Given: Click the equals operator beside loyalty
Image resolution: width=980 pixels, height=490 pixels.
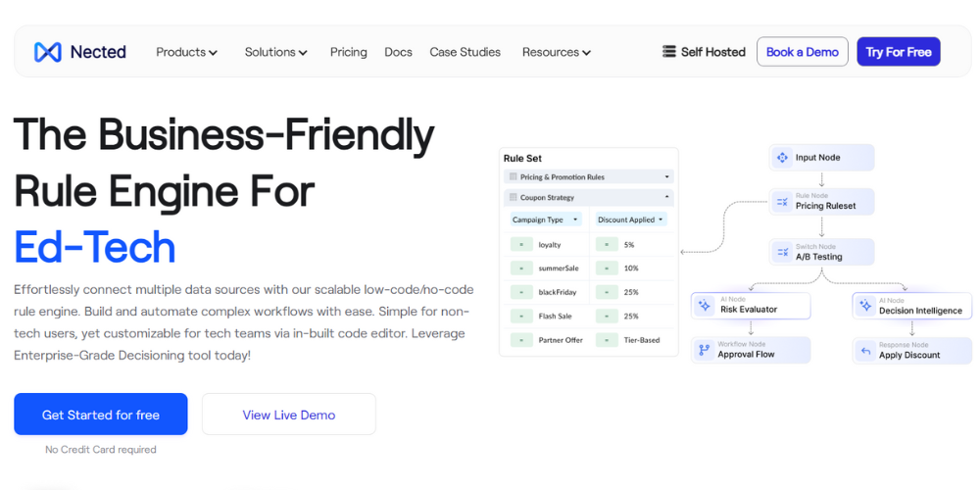Looking at the screenshot, I should click(521, 245).
